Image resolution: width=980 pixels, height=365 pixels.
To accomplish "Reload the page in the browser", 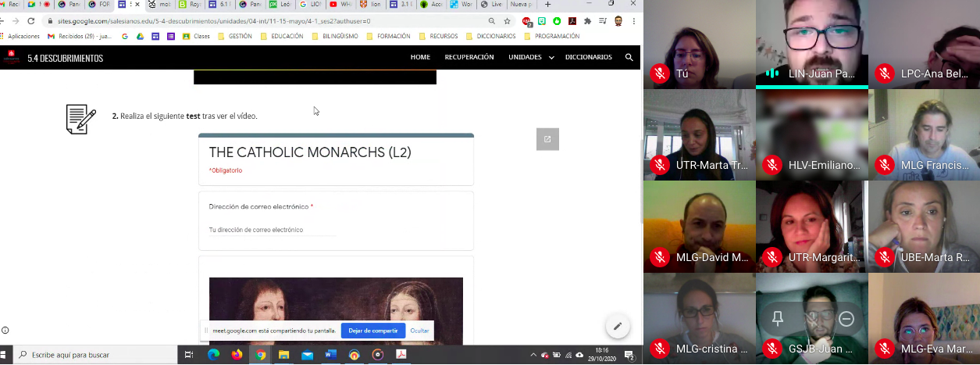I will (x=30, y=21).
